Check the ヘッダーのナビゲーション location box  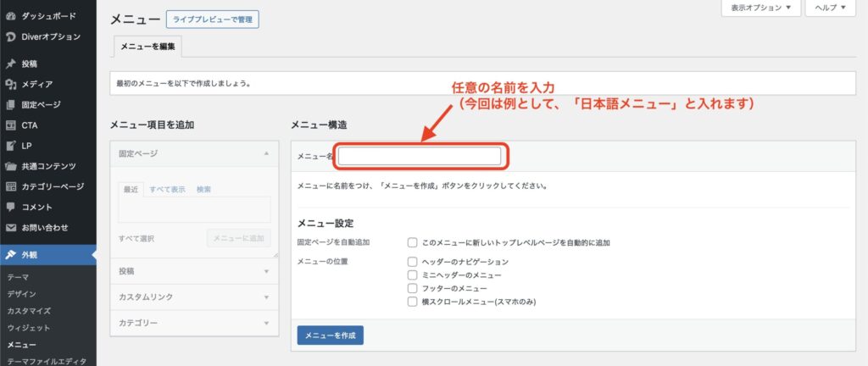click(412, 262)
